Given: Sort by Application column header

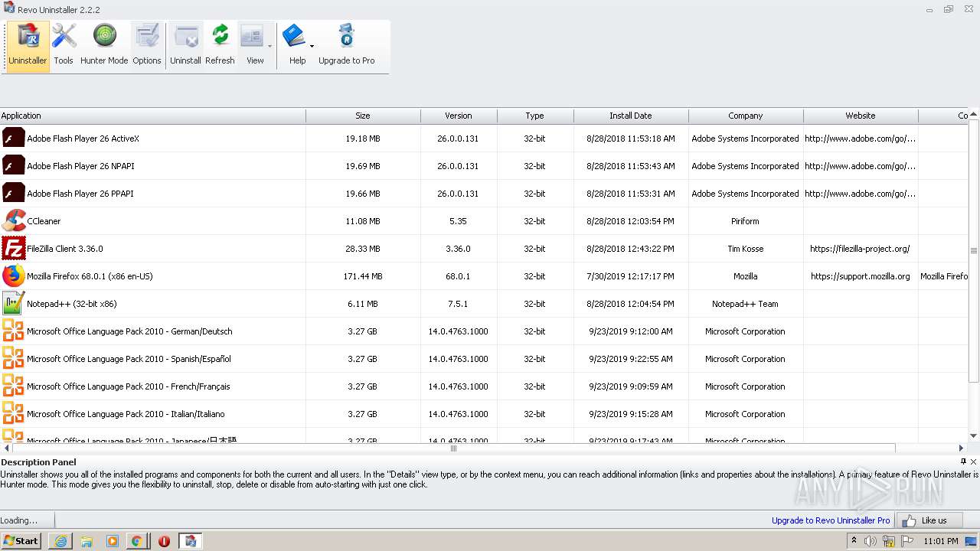Looking at the screenshot, I should [x=153, y=116].
